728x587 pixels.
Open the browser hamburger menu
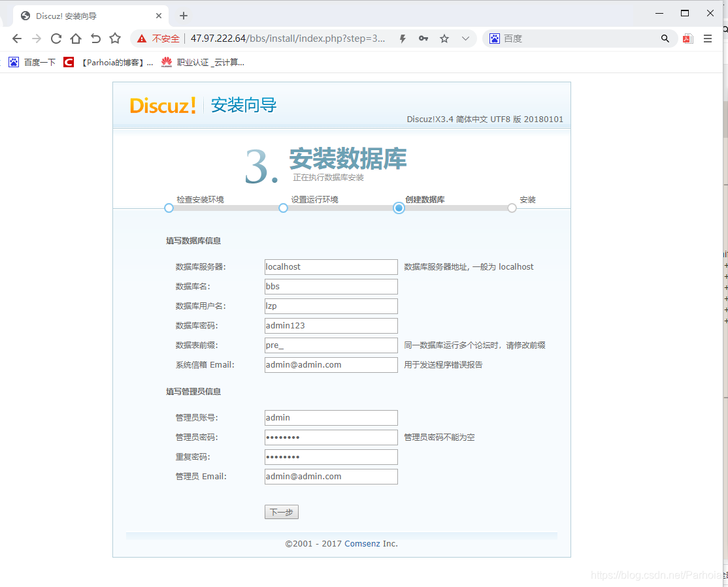pos(708,39)
